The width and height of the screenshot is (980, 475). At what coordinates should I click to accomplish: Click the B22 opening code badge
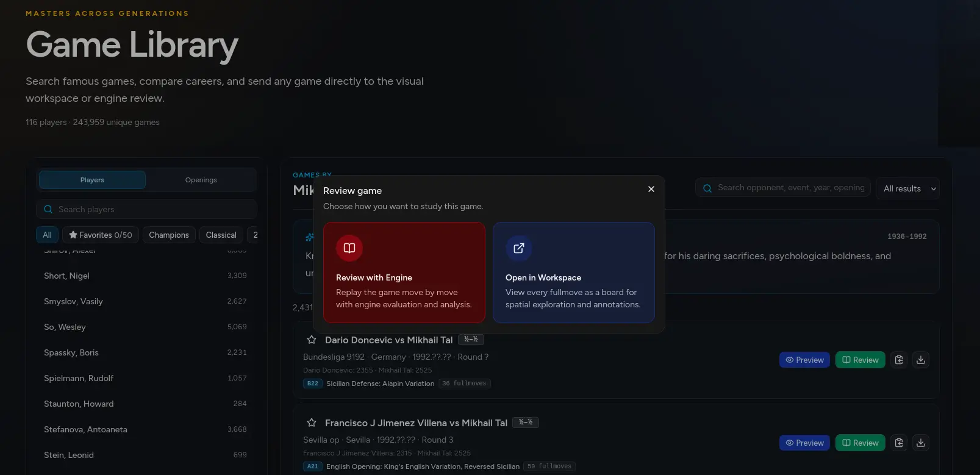click(x=313, y=384)
